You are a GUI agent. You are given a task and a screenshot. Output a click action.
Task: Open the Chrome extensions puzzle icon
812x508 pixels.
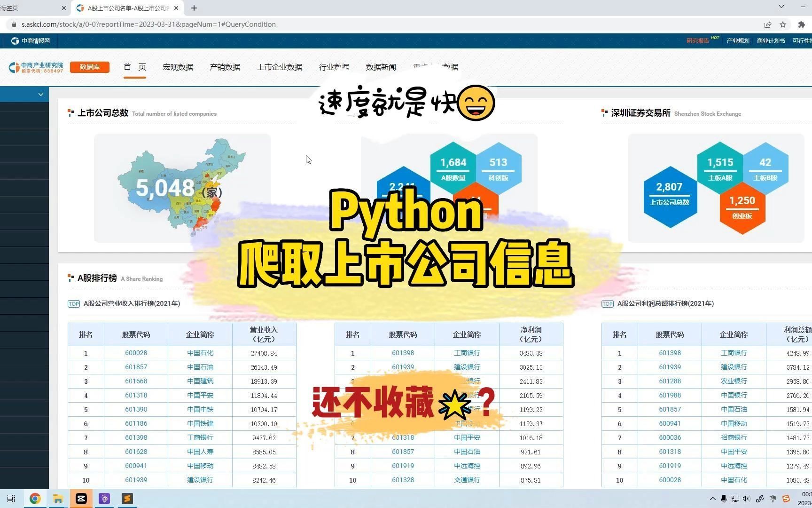[802, 24]
